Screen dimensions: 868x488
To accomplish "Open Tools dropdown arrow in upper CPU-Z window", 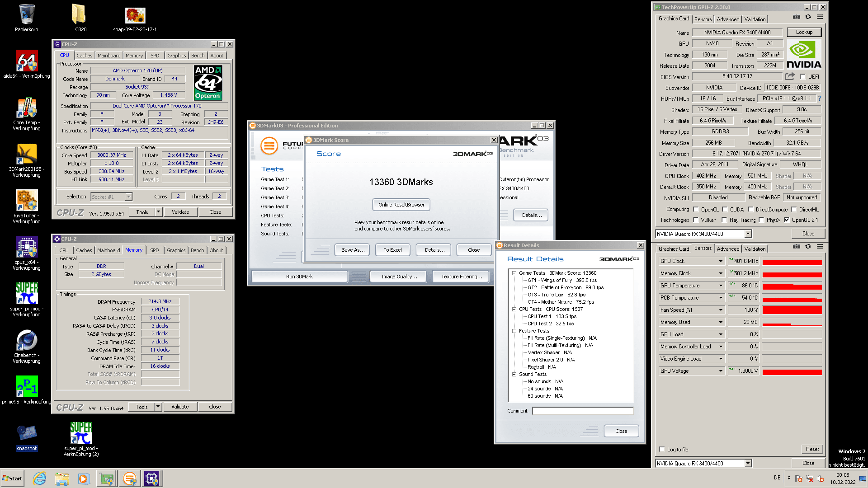I will pos(158,212).
